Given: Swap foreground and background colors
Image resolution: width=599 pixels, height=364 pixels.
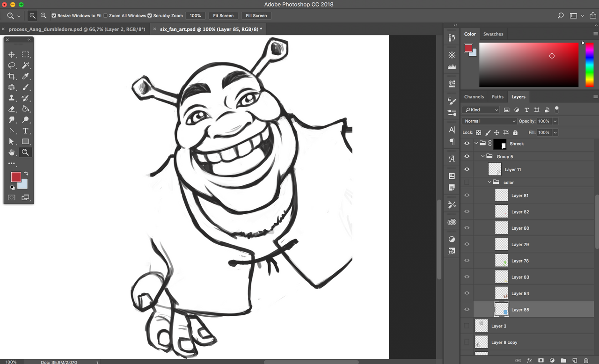Looking at the screenshot, I should 26,174.
